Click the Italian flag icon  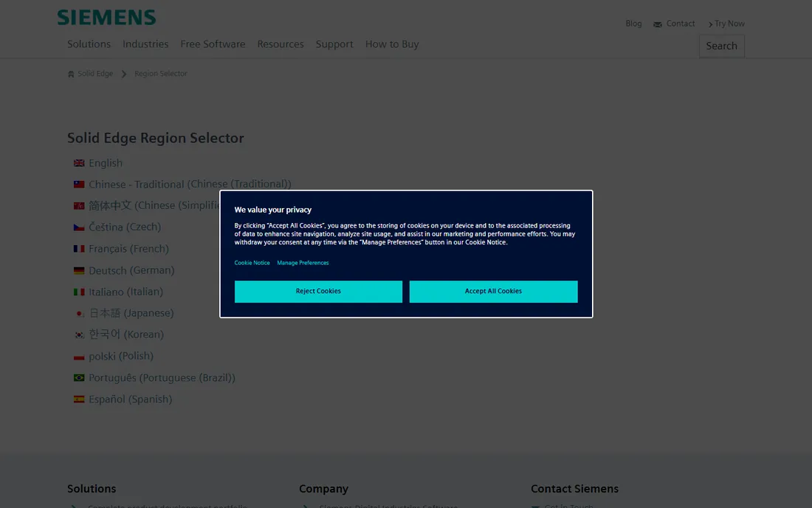(79, 292)
